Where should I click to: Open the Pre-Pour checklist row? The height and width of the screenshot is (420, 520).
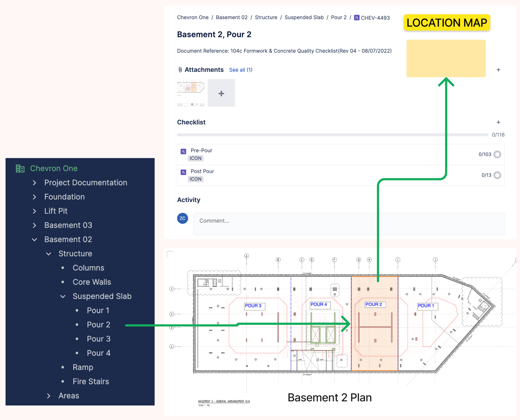pyautogui.click(x=341, y=154)
